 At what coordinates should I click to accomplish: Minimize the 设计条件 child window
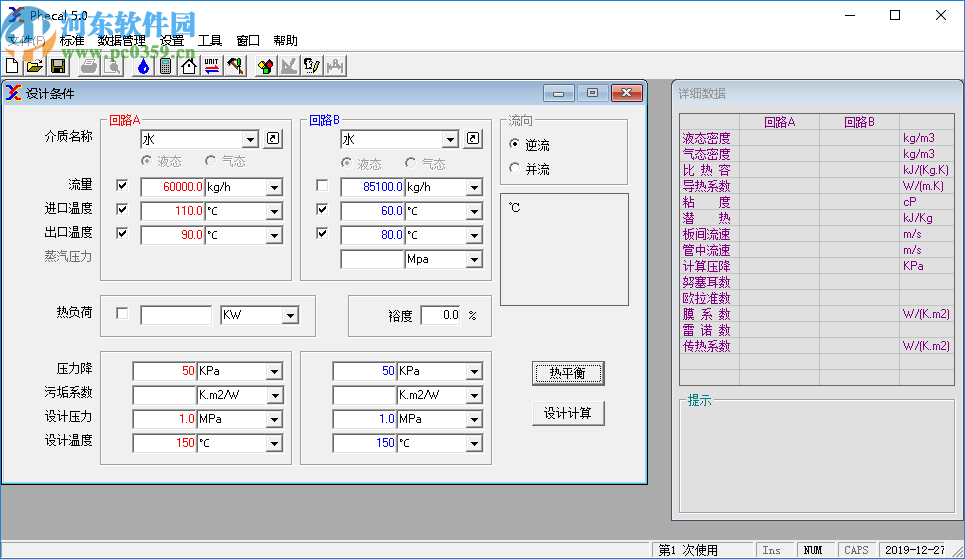click(559, 93)
